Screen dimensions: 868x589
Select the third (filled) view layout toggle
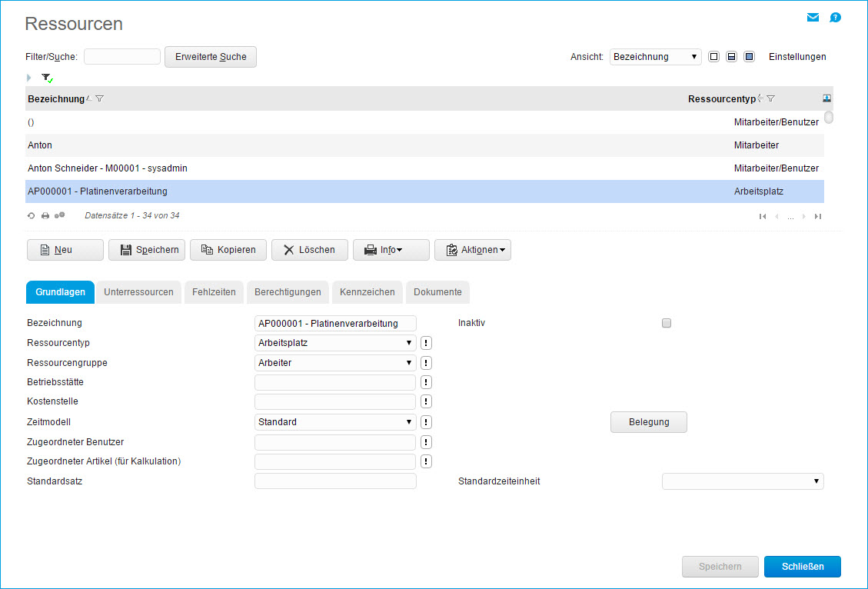tap(750, 57)
